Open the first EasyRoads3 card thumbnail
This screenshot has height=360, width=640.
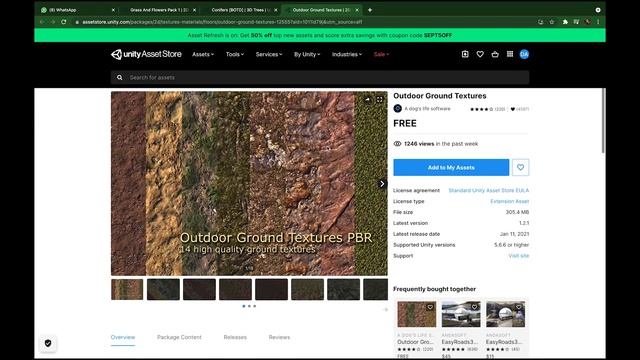tap(461, 314)
